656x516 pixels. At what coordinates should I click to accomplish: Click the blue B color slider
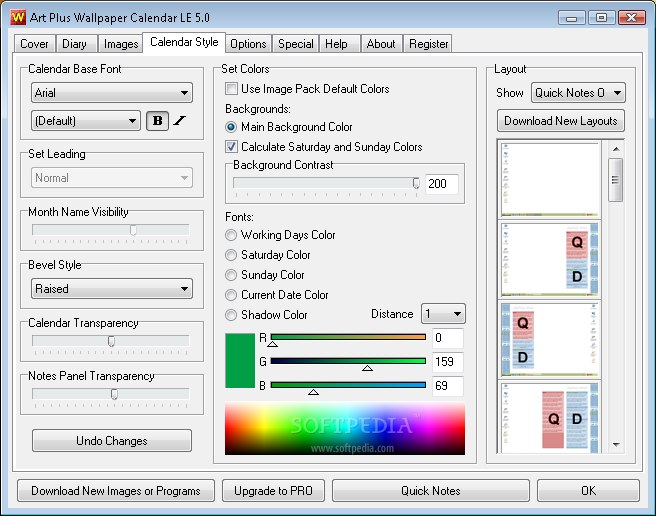[348, 385]
